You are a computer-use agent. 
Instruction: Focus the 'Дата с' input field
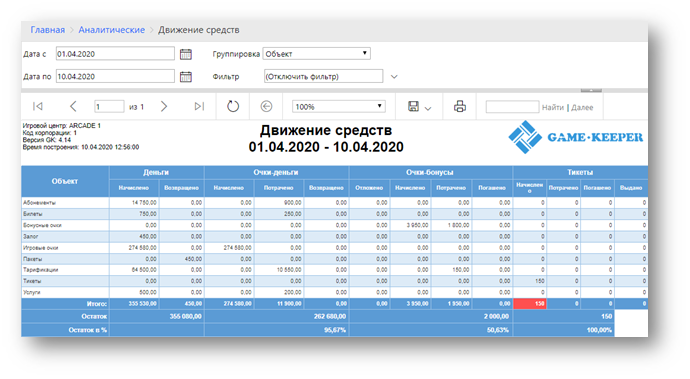(115, 54)
